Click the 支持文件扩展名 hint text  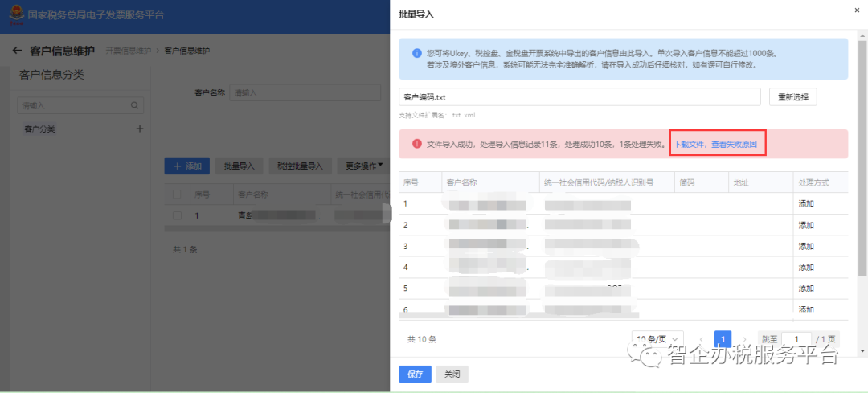point(436,115)
